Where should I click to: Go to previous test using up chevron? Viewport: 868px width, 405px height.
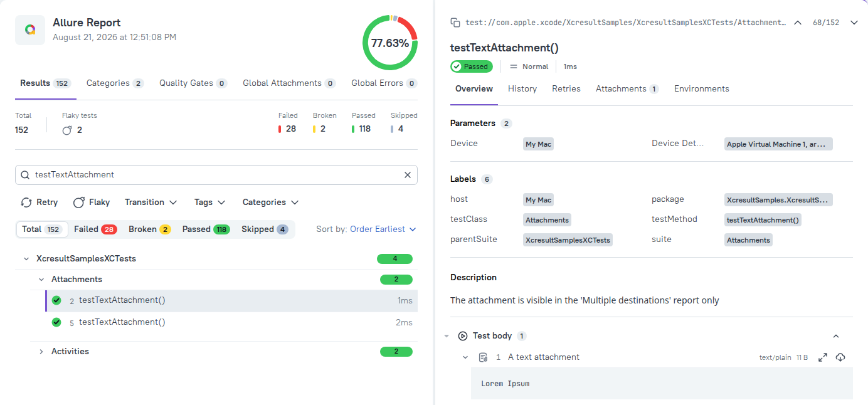pyautogui.click(x=798, y=23)
